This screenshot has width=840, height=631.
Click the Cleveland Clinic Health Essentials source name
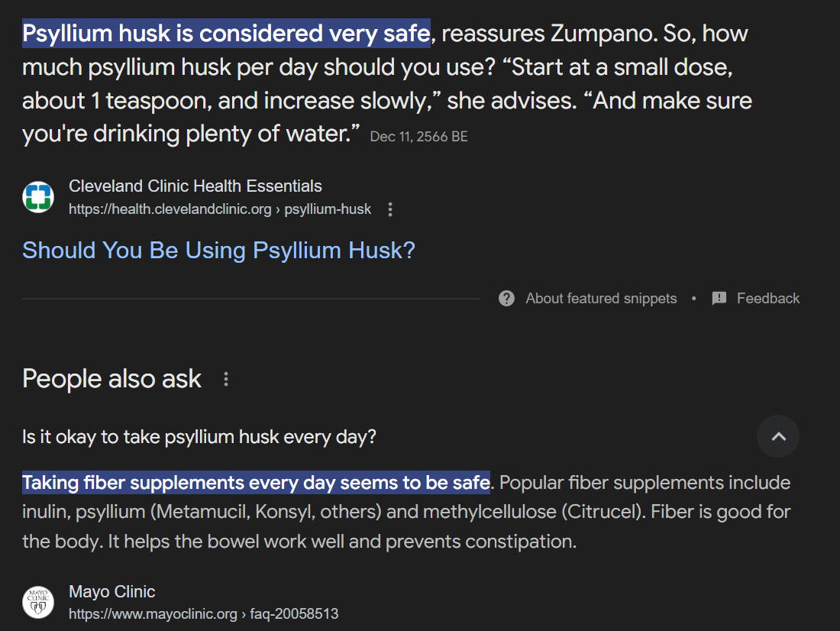pyautogui.click(x=195, y=186)
